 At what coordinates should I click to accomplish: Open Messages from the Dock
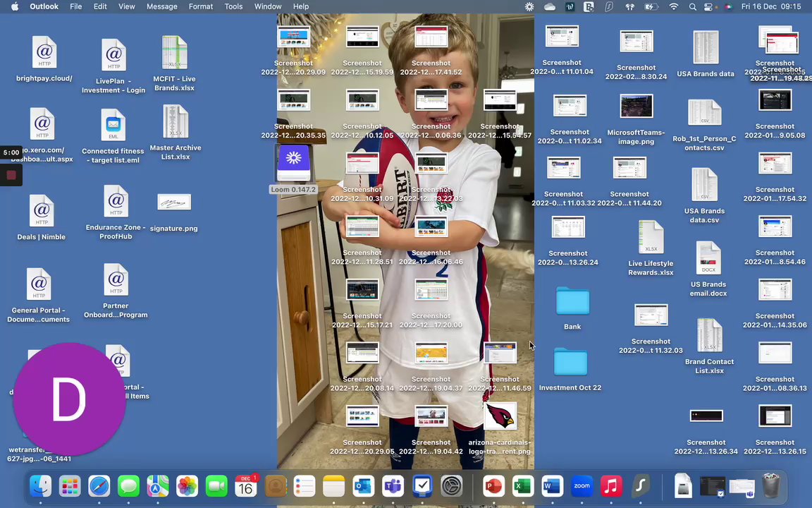(128, 486)
